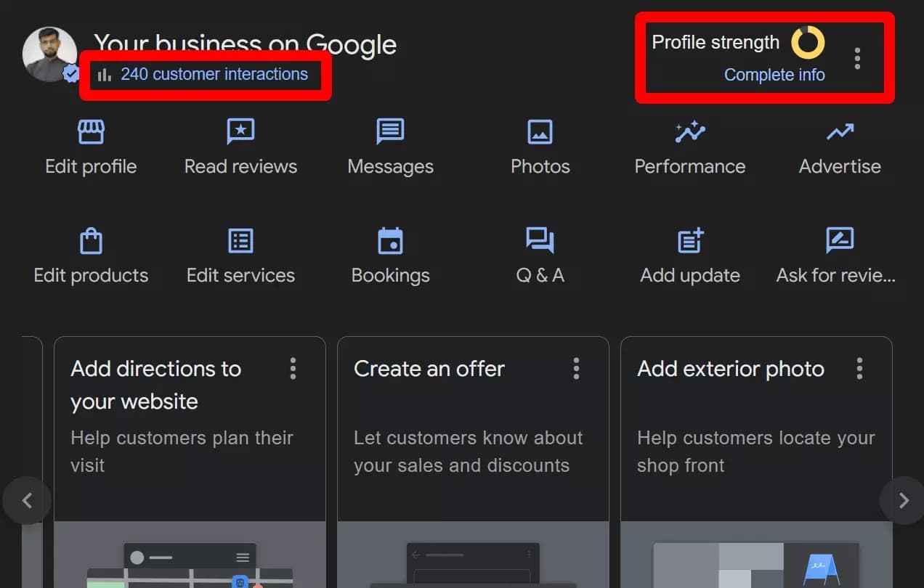924x588 pixels.
Task: Open the Q & A speech bubbles icon
Action: click(x=540, y=240)
